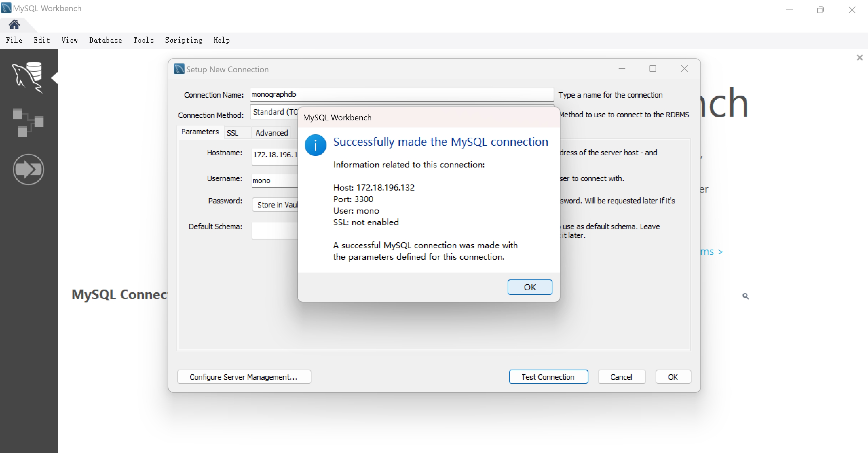The width and height of the screenshot is (868, 453).
Task: Close the Setup New Connection dialog
Action: 684,68
